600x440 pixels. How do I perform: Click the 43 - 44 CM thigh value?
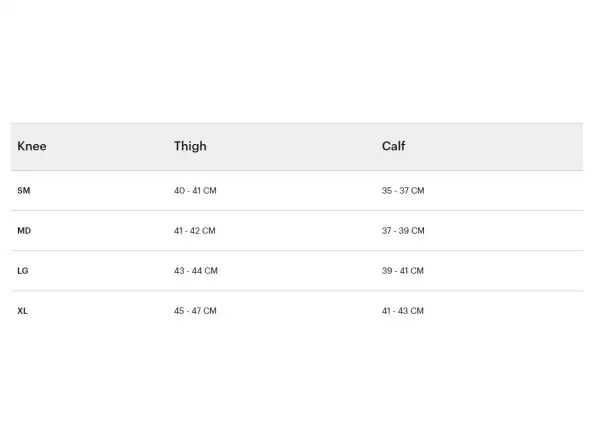click(196, 271)
